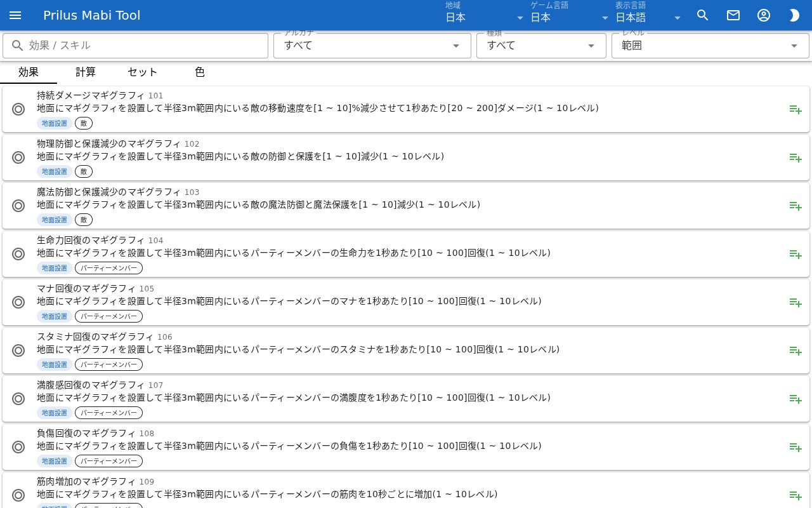Add 負傷回復のマギグラフィ 108 to list
The image size is (812, 508).
pyautogui.click(x=796, y=447)
